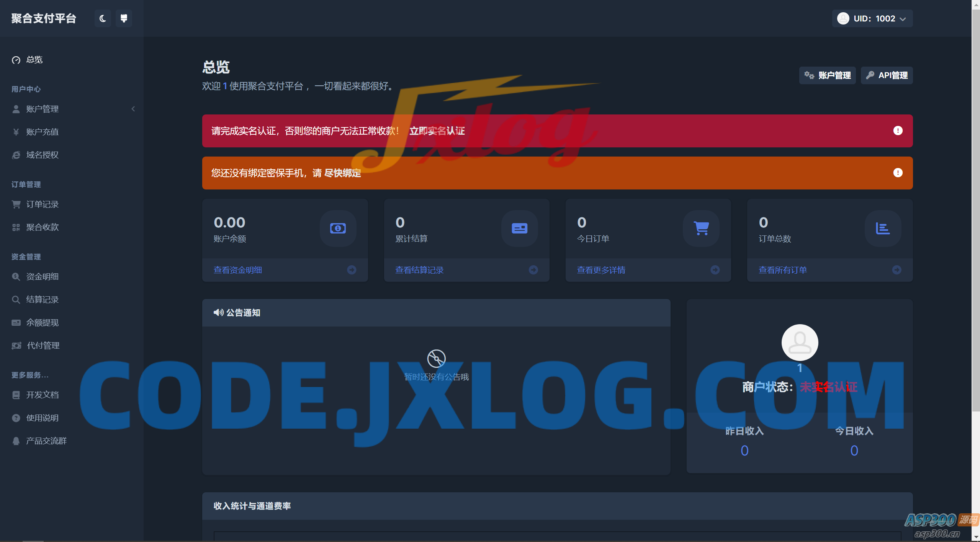Open the UID: 1002 user dropdown
Image resolution: width=980 pixels, height=542 pixels.
click(872, 18)
